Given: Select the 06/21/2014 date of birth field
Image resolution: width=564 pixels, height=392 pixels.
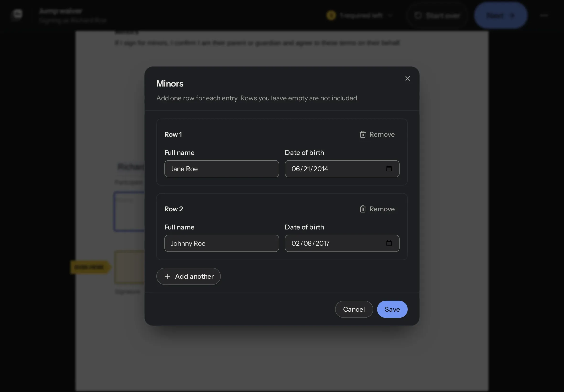Looking at the screenshot, I should 342,169.
